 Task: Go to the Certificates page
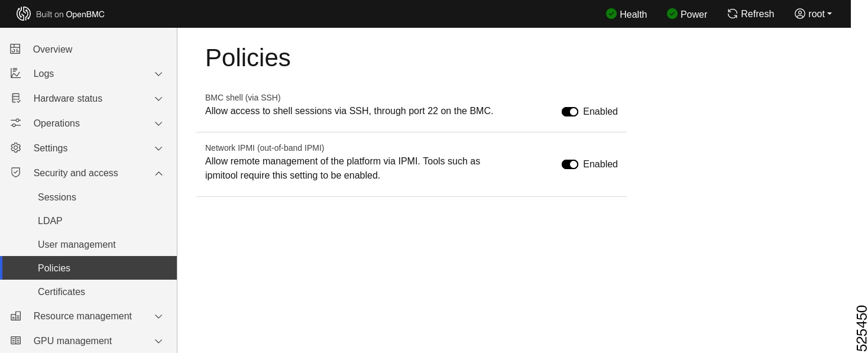61,292
